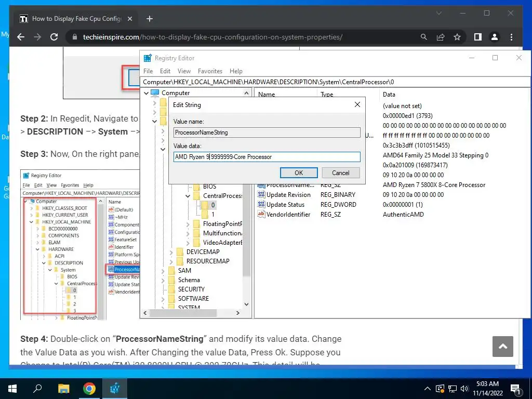This screenshot has width=532, height=399.
Task: Click the Registry Editor title icon
Action: 148,58
